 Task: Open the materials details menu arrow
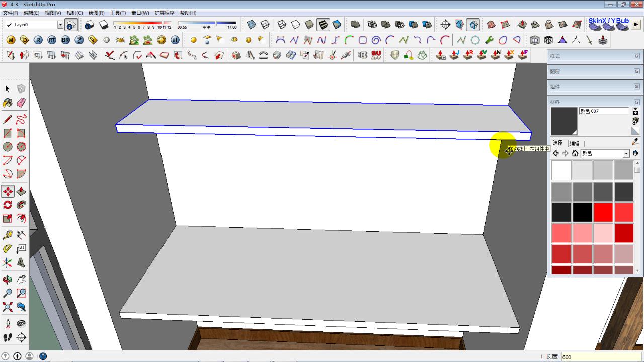pos(635,153)
